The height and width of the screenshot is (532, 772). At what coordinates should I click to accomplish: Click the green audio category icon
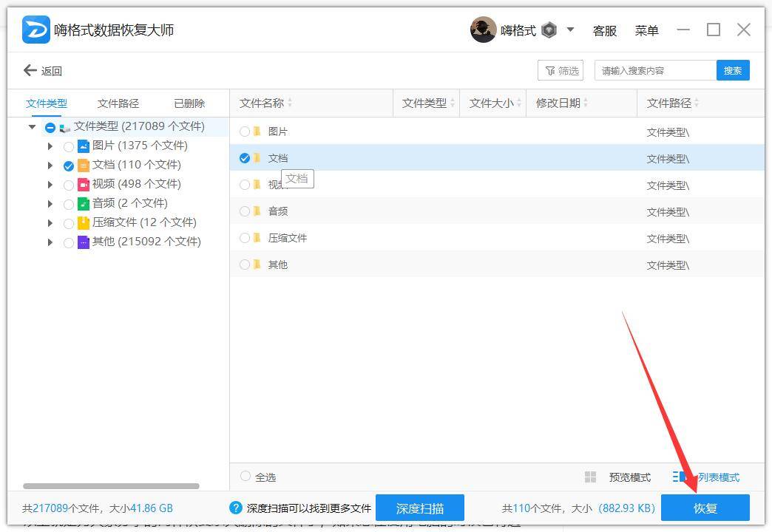pyautogui.click(x=84, y=204)
